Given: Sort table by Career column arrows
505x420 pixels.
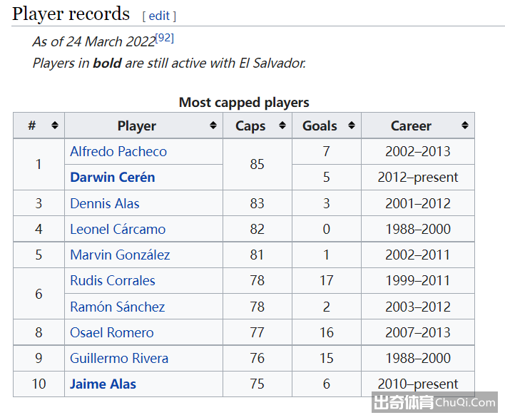Looking at the screenshot, I should tap(464, 126).
